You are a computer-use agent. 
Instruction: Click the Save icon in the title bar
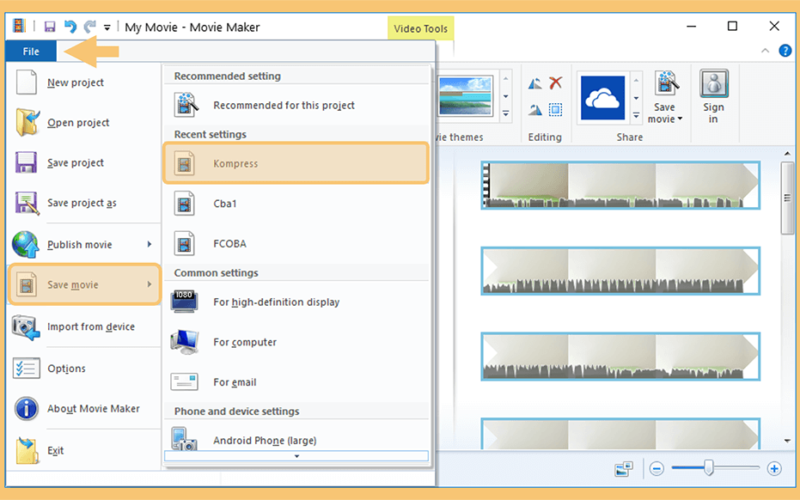click(49, 27)
